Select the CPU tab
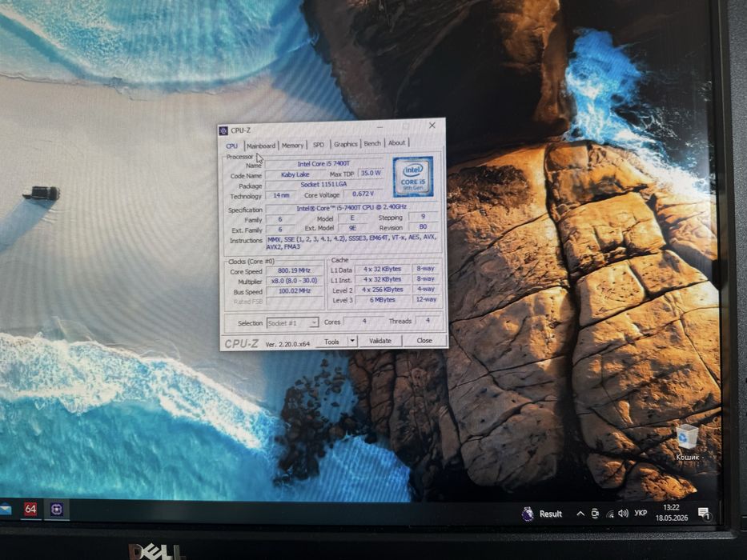This screenshot has height=560, width=747. [x=232, y=146]
